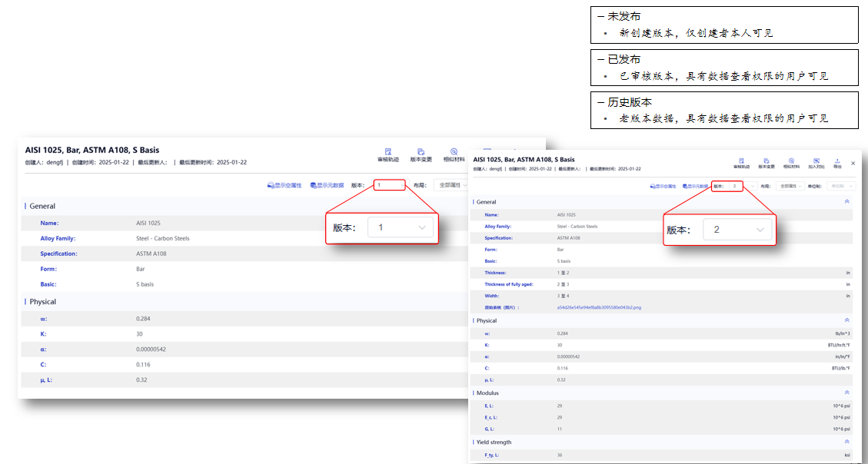Select the Thickness value 1 至 2

click(x=563, y=272)
